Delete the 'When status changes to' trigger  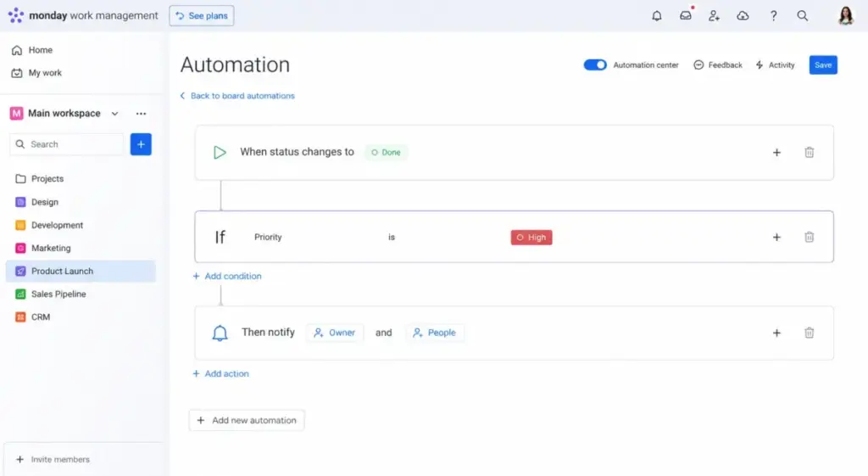[x=810, y=153]
